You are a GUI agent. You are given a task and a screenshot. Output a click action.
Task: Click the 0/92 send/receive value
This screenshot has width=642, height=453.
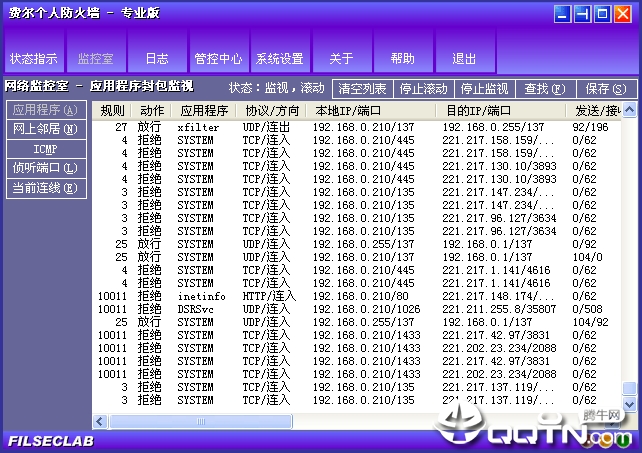(x=584, y=244)
